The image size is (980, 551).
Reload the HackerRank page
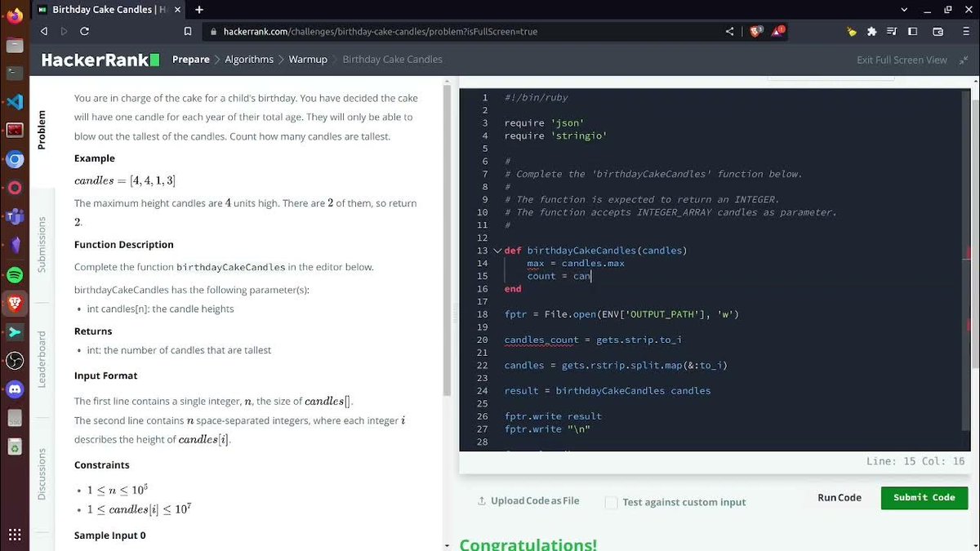tap(84, 32)
